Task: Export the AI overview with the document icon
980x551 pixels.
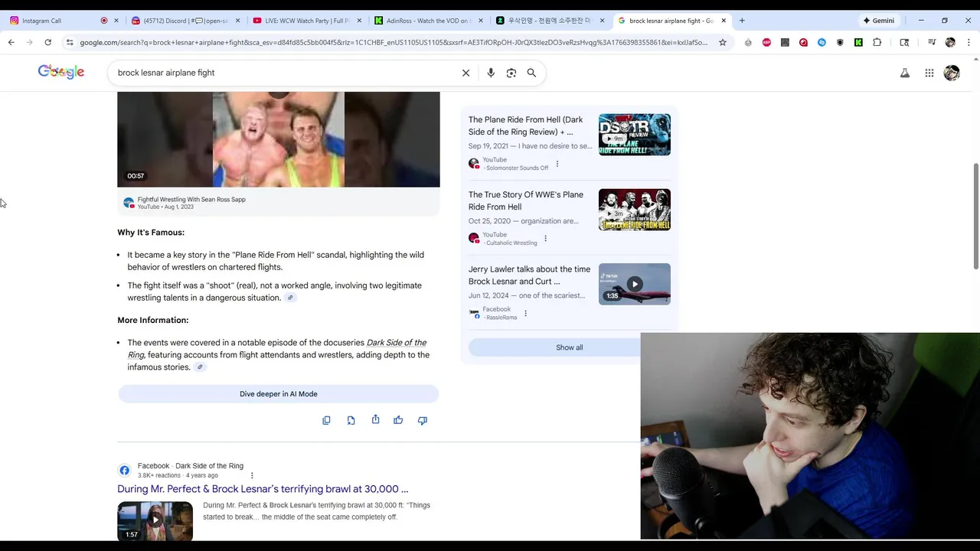Action: [x=351, y=420]
